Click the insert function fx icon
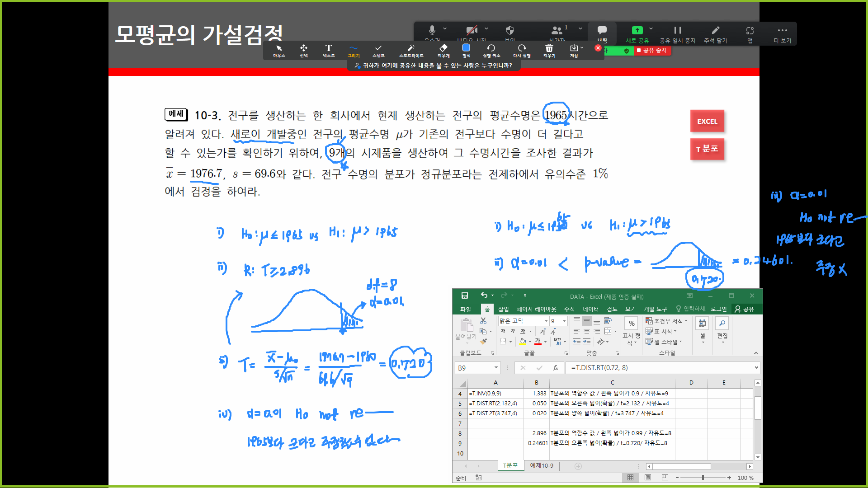 tap(555, 368)
